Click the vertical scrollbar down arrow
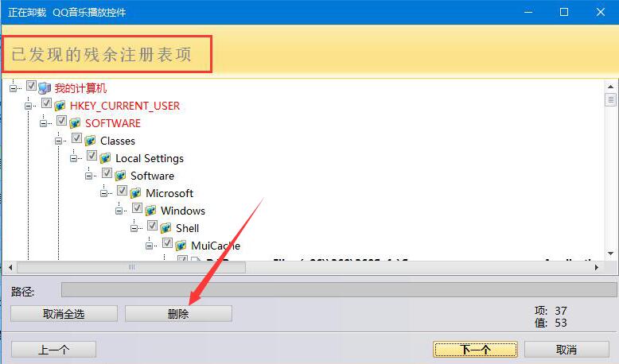The image size is (619, 364). 610,254
